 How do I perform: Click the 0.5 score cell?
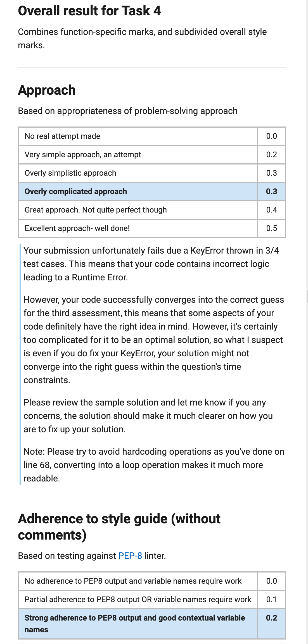[x=271, y=228]
